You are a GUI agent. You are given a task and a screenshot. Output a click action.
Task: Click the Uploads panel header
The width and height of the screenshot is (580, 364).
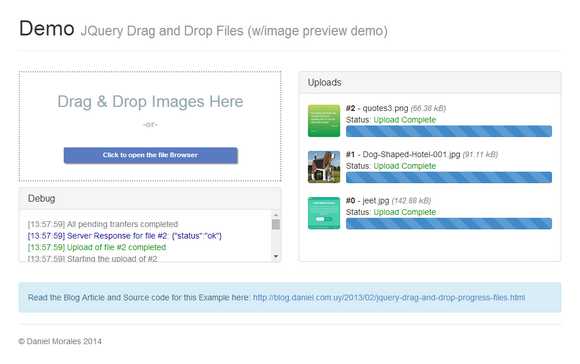click(x=430, y=82)
